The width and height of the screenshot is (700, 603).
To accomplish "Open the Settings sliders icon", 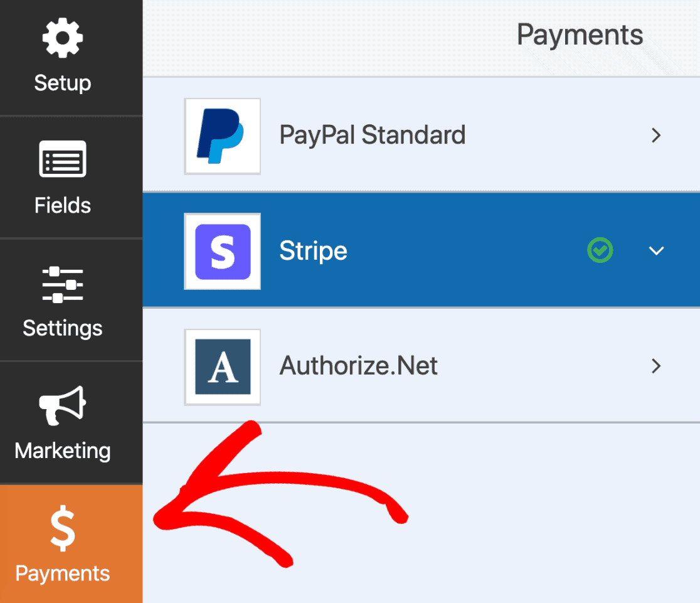I will (x=63, y=284).
